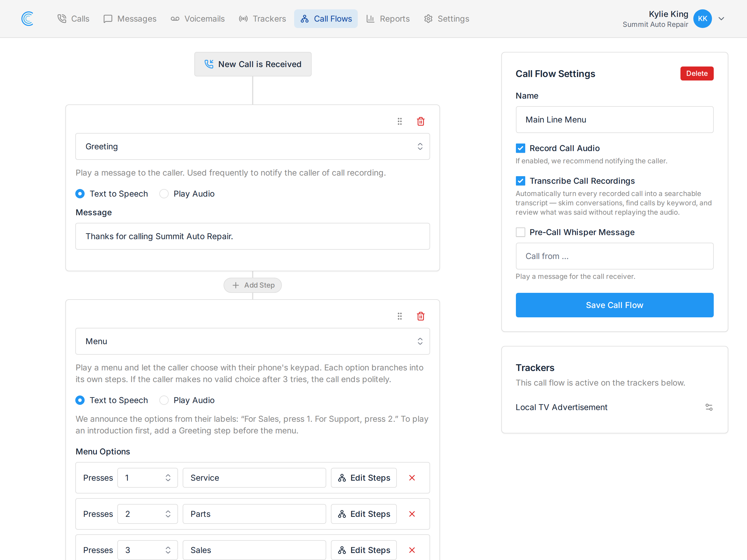Remove the Service menu option
This screenshot has height=560, width=747.
click(412, 478)
